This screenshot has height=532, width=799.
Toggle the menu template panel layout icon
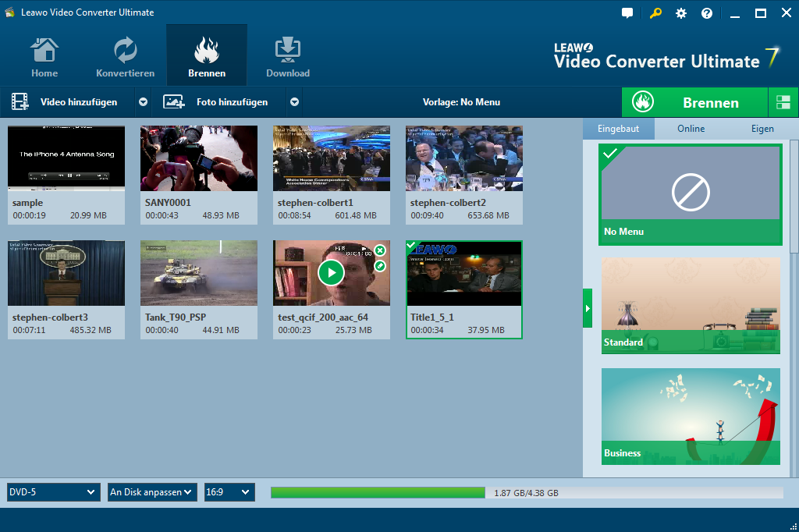click(783, 102)
